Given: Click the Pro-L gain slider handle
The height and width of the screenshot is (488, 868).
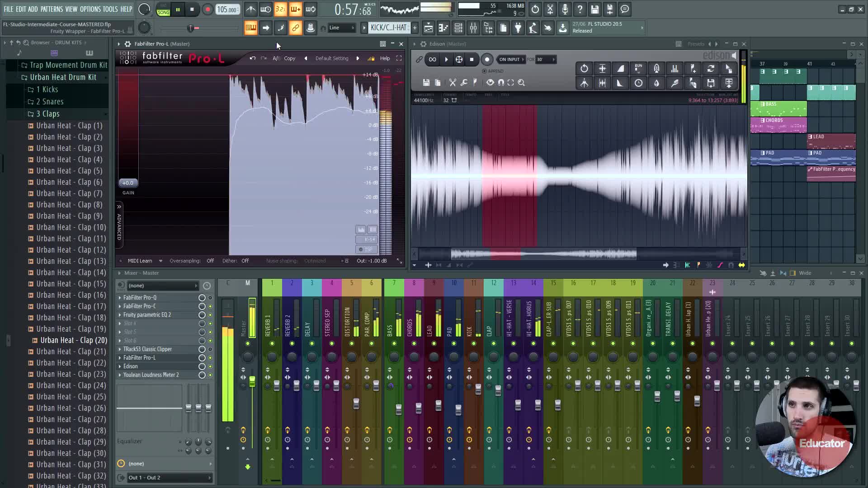Looking at the screenshot, I should tap(128, 183).
